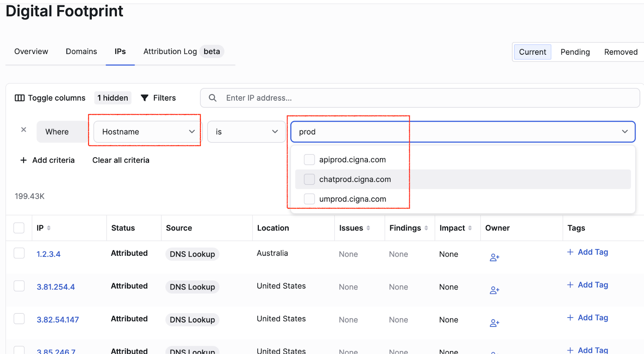644x354 pixels.
Task: Click the Filters button
Action: point(158,98)
